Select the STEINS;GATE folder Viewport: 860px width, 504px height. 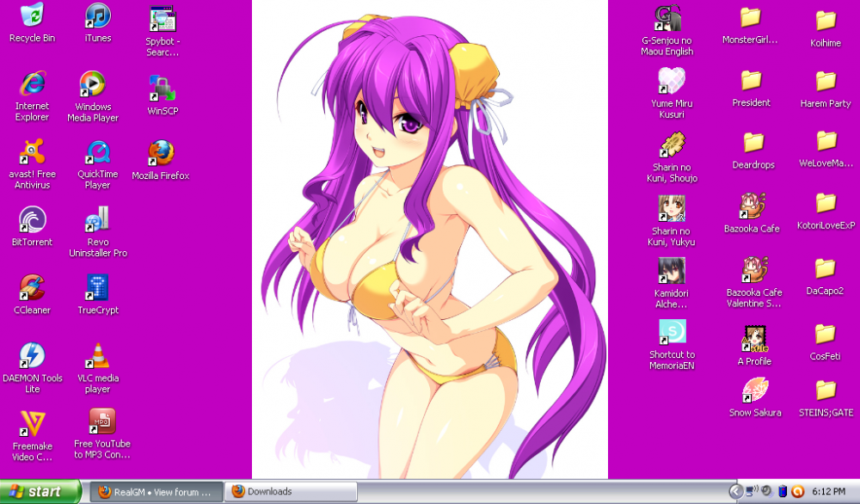826,390
